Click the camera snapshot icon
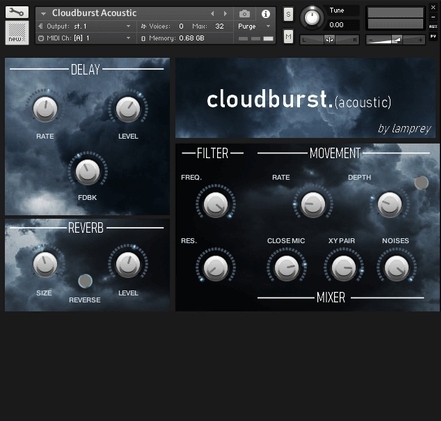The height and width of the screenshot is (421, 441). tap(244, 14)
